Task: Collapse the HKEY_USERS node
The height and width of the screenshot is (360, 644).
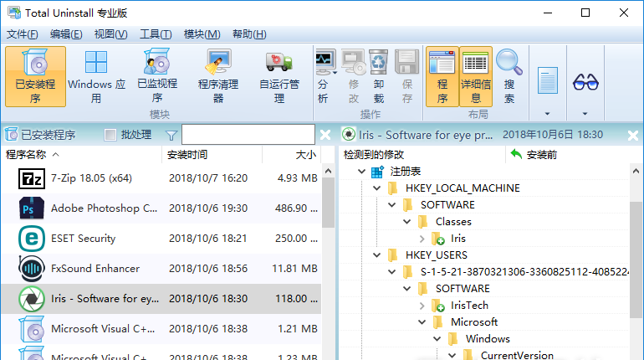Action: (376, 255)
